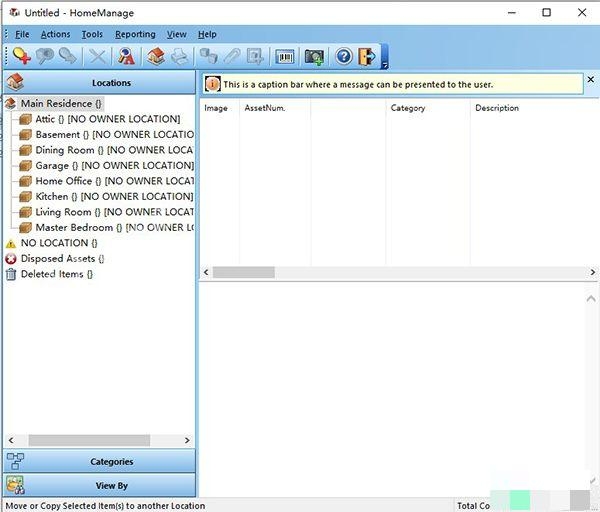Viewport: 600px width, 512px height.
Task: Click the View By people icon
Action: click(x=15, y=485)
